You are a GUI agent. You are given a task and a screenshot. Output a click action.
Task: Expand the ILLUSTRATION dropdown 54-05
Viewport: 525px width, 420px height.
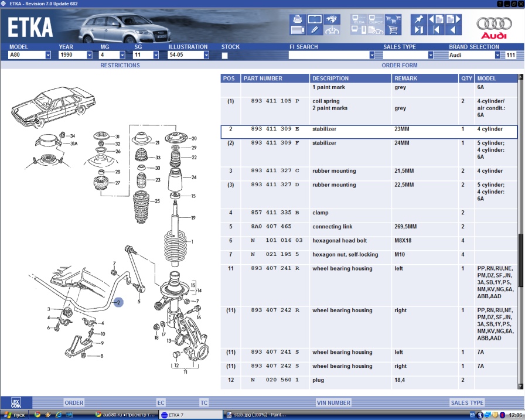click(x=206, y=55)
